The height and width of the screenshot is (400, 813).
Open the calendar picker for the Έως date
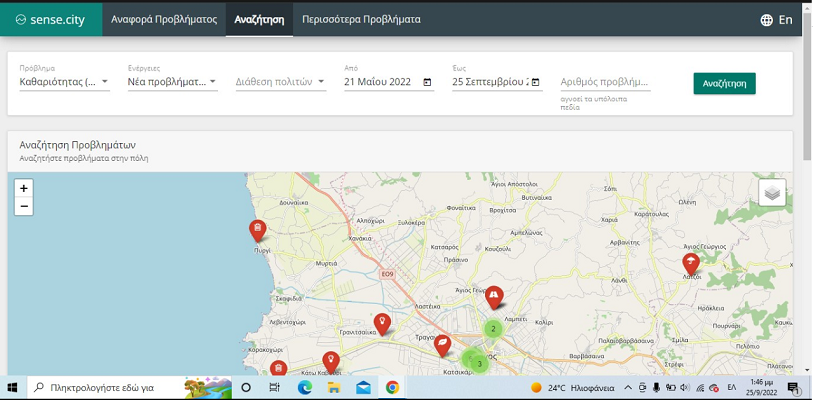(535, 82)
